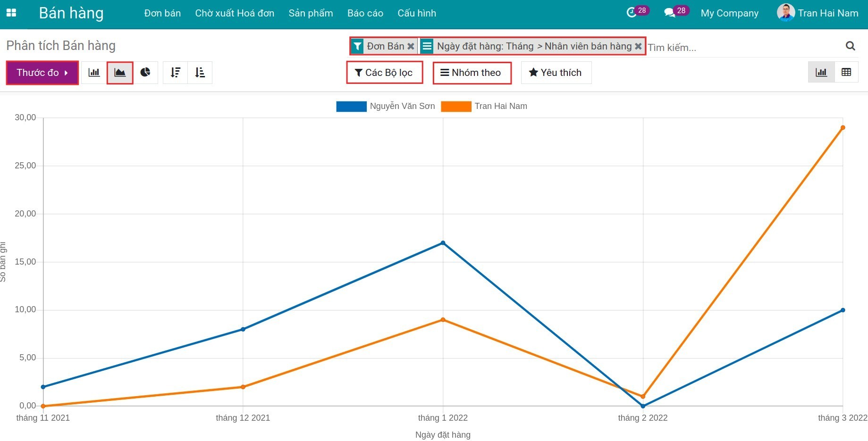Click blue data point at tháng 12 2021

[243, 329]
